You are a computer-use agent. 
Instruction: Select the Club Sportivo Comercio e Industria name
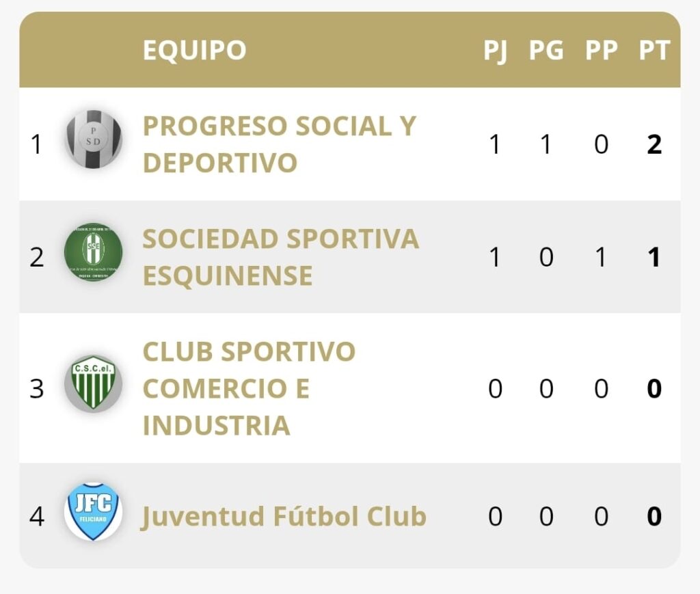pyautogui.click(x=249, y=388)
